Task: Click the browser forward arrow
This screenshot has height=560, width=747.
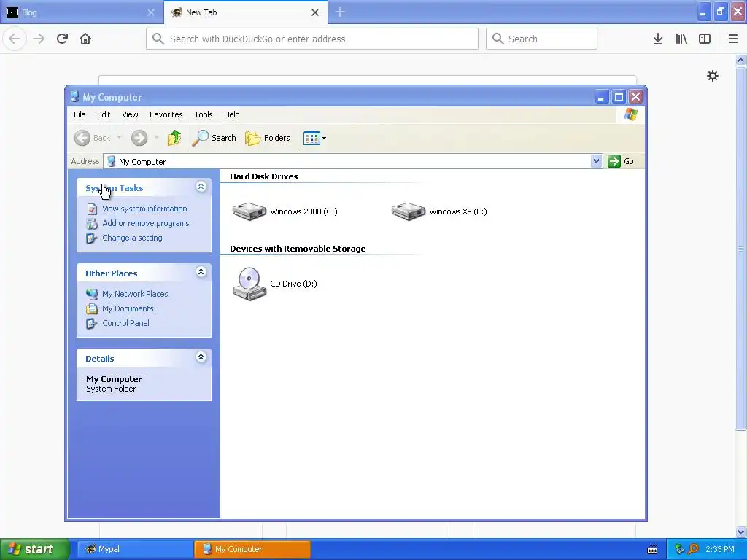Action: 39,39
